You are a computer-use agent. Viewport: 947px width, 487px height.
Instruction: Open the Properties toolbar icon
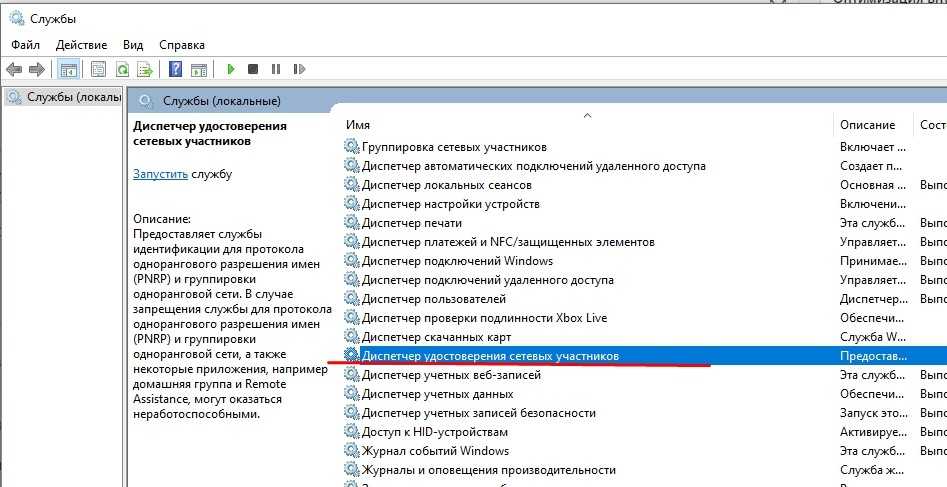pos(98,69)
